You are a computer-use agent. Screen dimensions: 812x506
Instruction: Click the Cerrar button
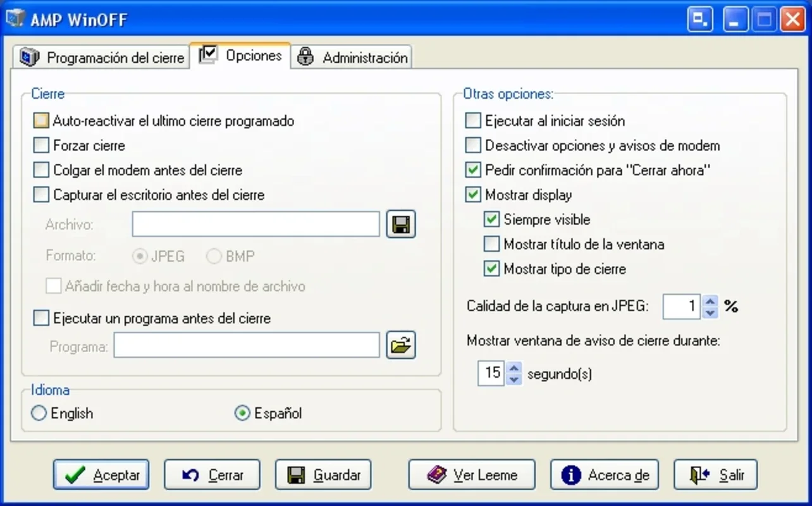click(212, 475)
